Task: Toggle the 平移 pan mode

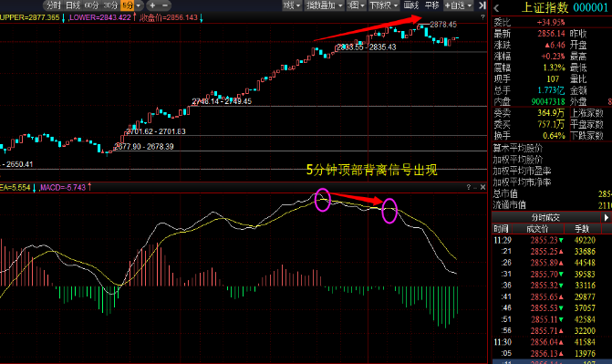Action: pyautogui.click(x=431, y=5)
